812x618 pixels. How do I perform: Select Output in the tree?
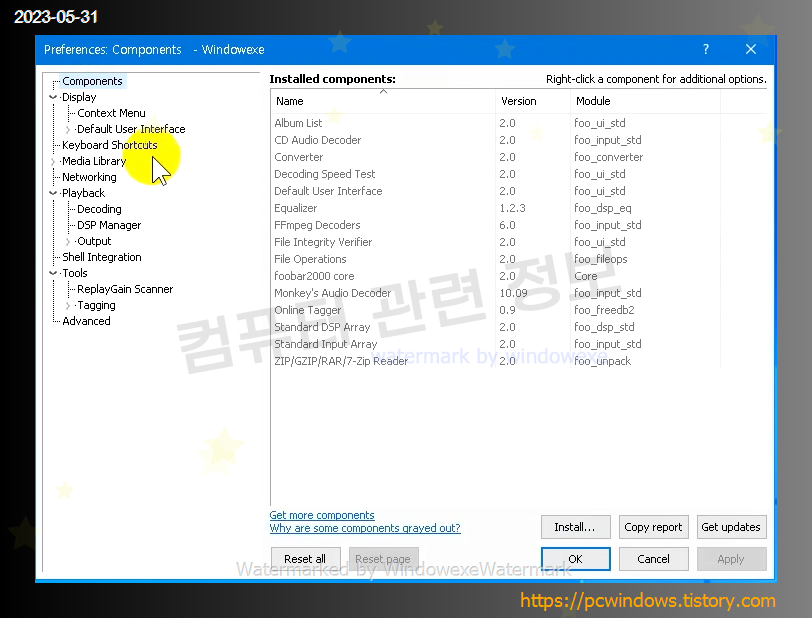tap(94, 241)
